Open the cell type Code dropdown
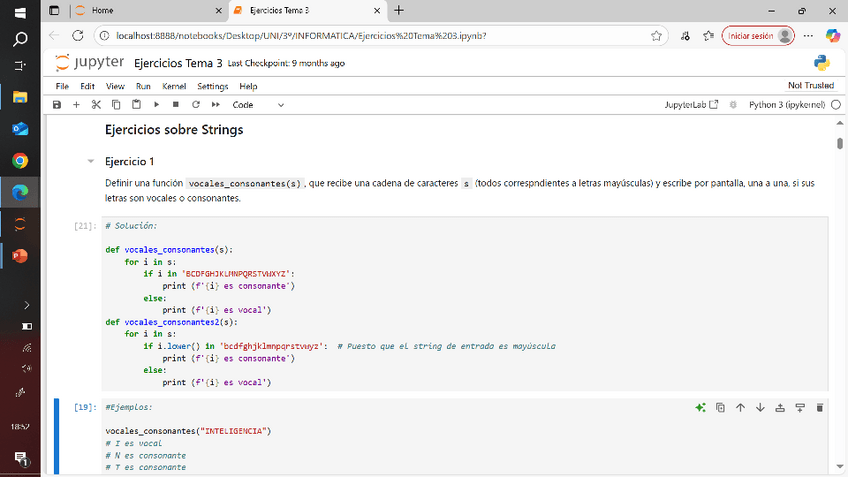This screenshot has height=477, width=848. [x=258, y=105]
